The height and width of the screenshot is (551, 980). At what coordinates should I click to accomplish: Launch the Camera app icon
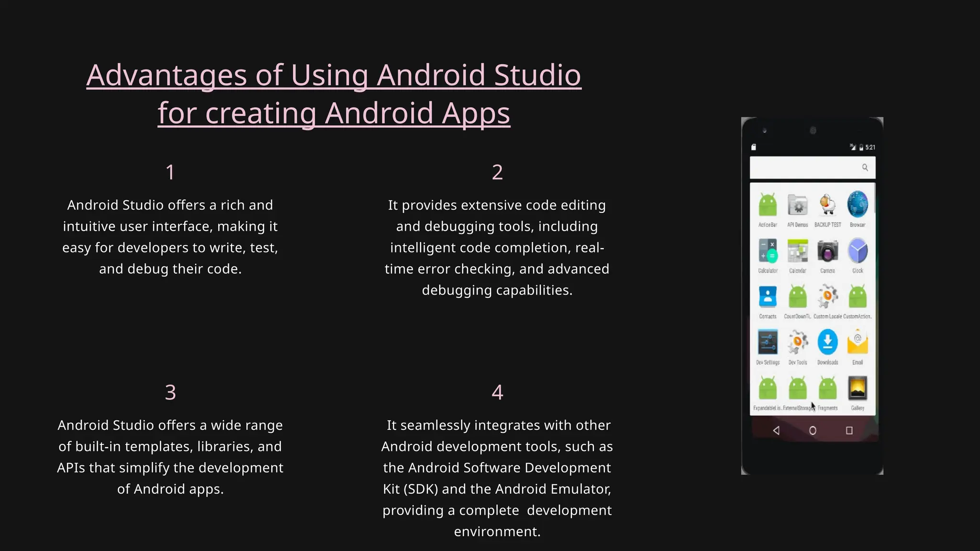(x=828, y=251)
